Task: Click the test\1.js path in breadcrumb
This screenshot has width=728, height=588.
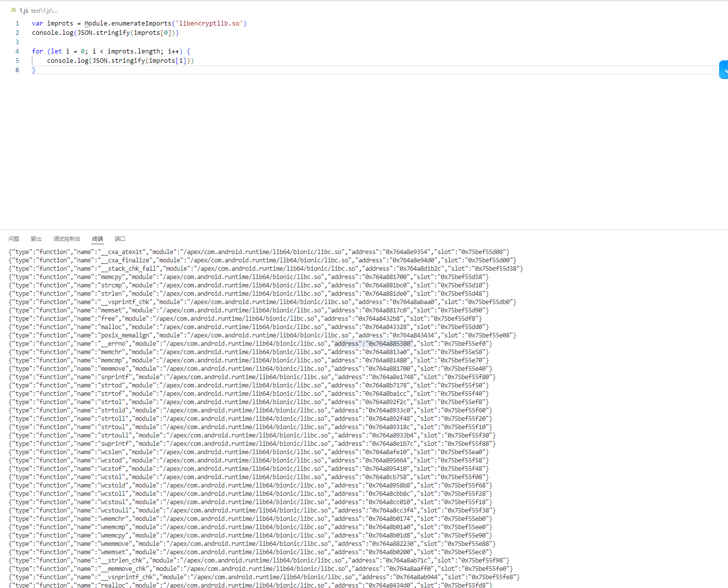Action: (x=44, y=10)
